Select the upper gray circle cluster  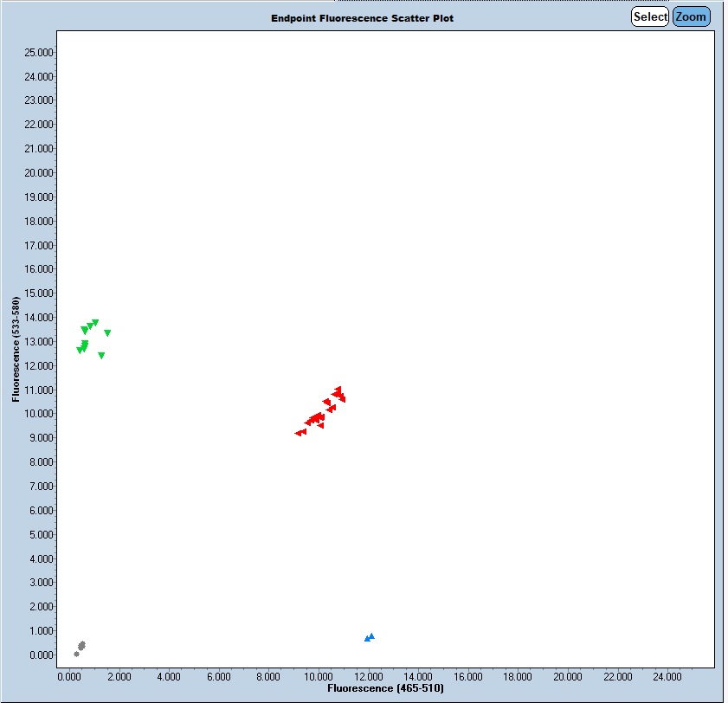[x=82, y=645]
